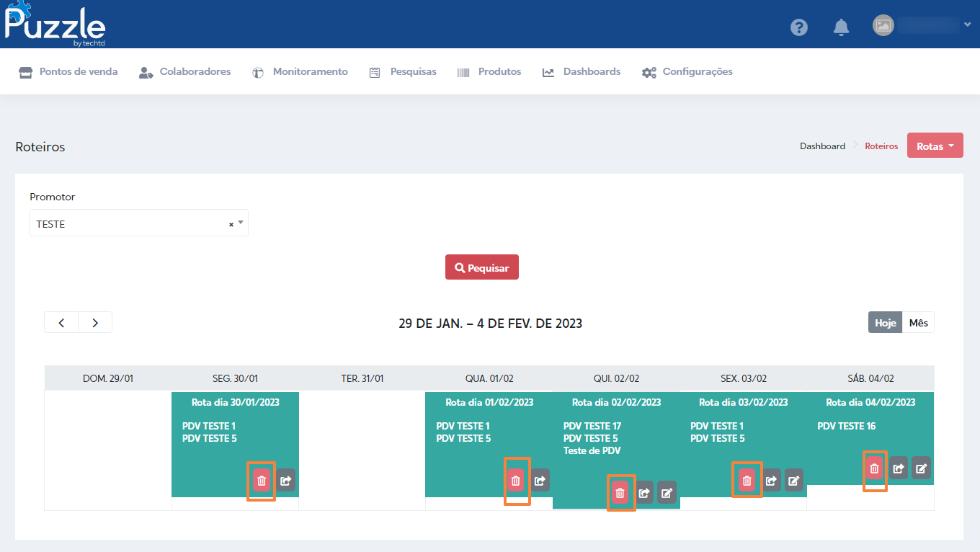Click the week range title 29 DE JAN.
The height and width of the screenshot is (552, 980).
click(x=490, y=324)
